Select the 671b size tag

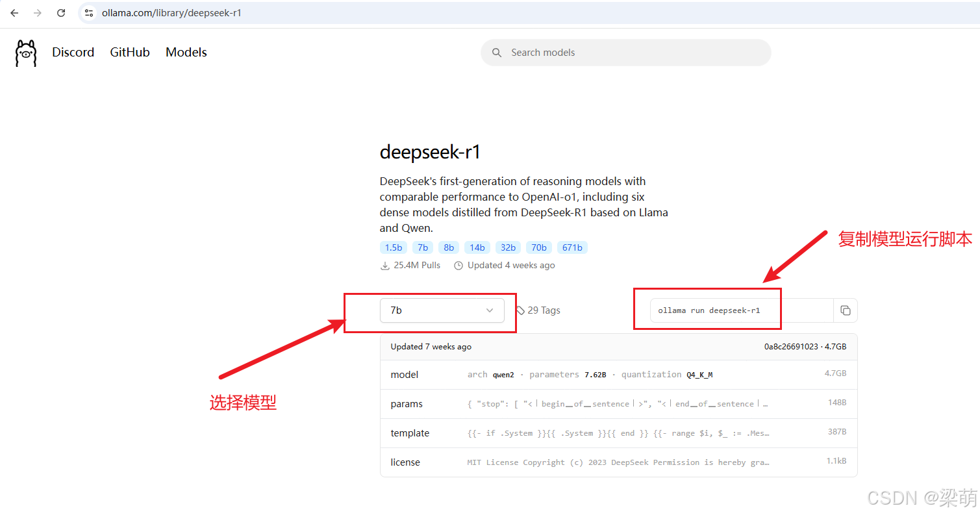pos(572,247)
